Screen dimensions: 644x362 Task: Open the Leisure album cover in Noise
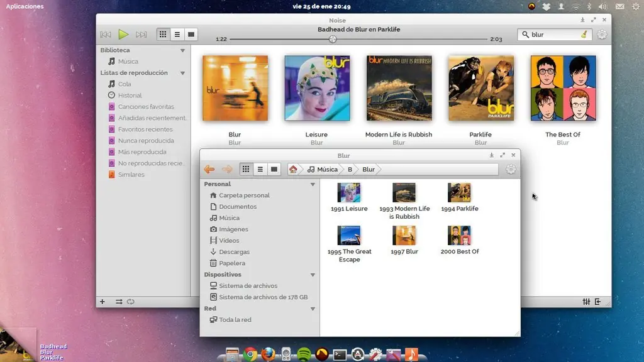[317, 88]
